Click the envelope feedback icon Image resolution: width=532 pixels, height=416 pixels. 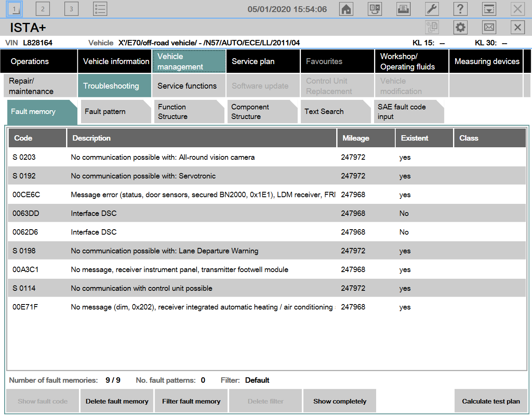point(489,27)
